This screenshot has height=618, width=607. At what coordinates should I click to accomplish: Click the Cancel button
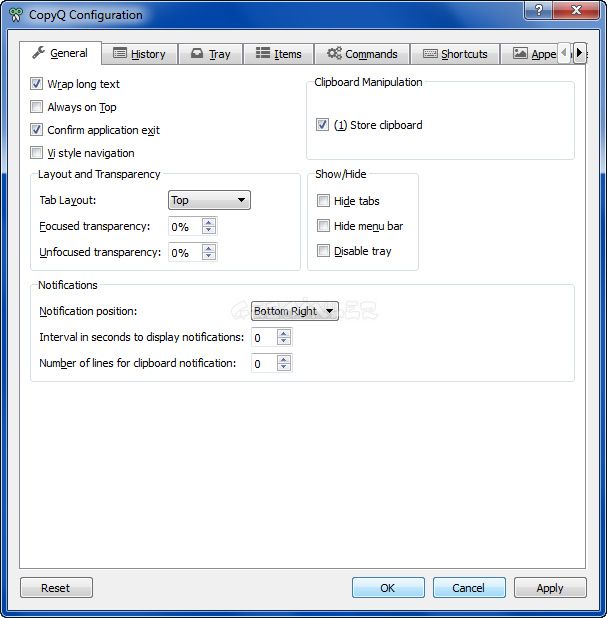tap(469, 588)
